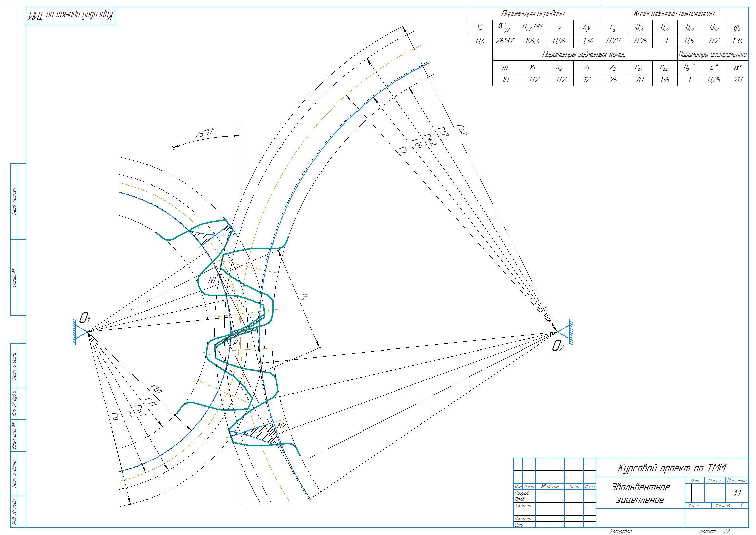Click the ra2 value 135 cell
756x535 pixels.
(x=664, y=80)
